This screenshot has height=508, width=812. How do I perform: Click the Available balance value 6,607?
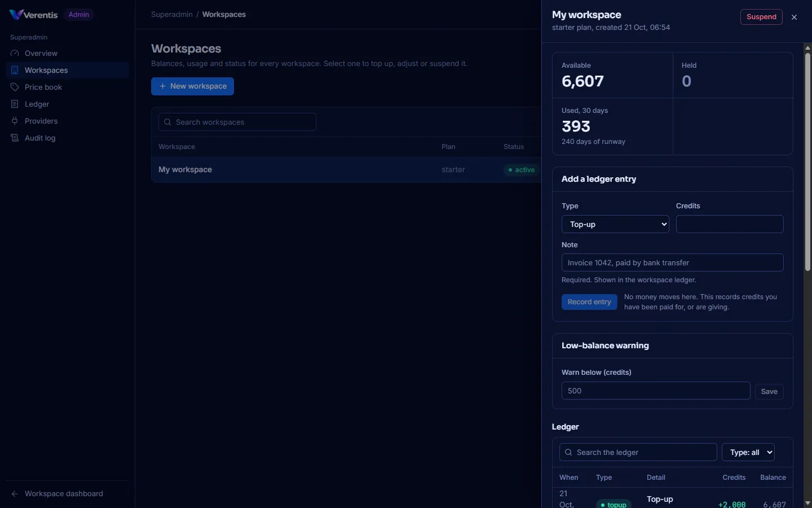[582, 81]
